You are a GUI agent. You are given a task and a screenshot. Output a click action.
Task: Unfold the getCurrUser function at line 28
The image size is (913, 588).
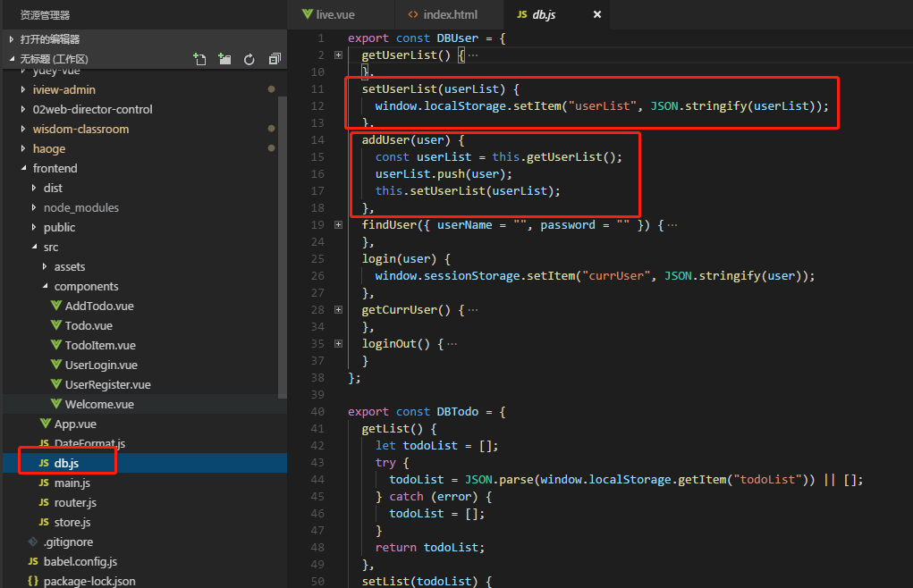pos(338,310)
